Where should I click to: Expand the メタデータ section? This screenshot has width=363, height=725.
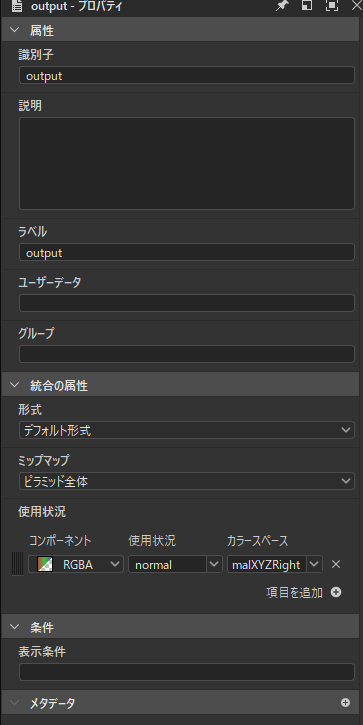point(14,703)
